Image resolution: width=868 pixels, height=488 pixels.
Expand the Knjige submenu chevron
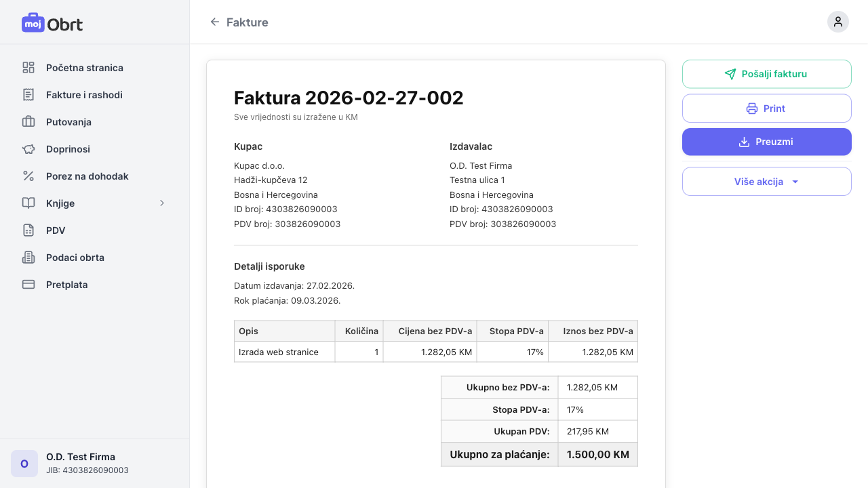pos(161,203)
